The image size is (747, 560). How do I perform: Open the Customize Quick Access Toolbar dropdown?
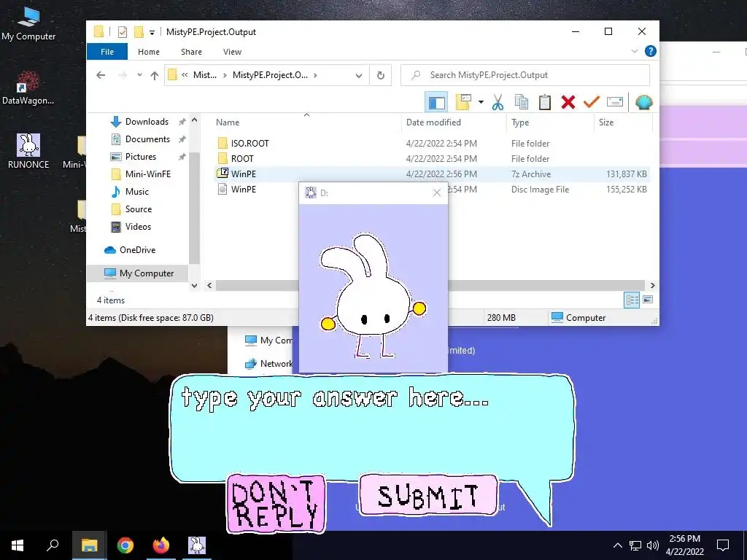pyautogui.click(x=152, y=32)
